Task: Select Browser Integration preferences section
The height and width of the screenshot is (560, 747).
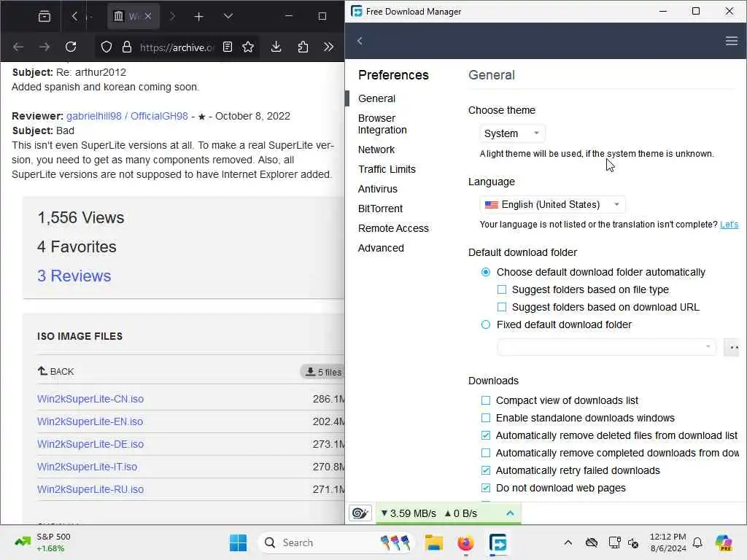Action: click(382, 124)
